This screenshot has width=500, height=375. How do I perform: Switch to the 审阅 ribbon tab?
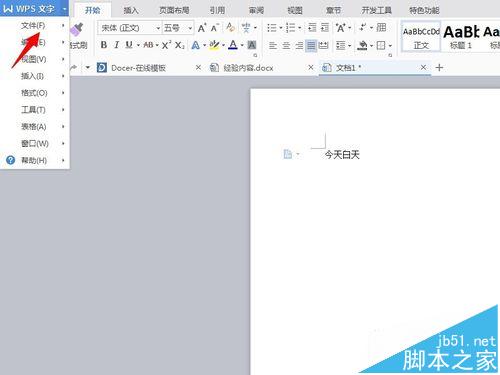pyautogui.click(x=256, y=10)
